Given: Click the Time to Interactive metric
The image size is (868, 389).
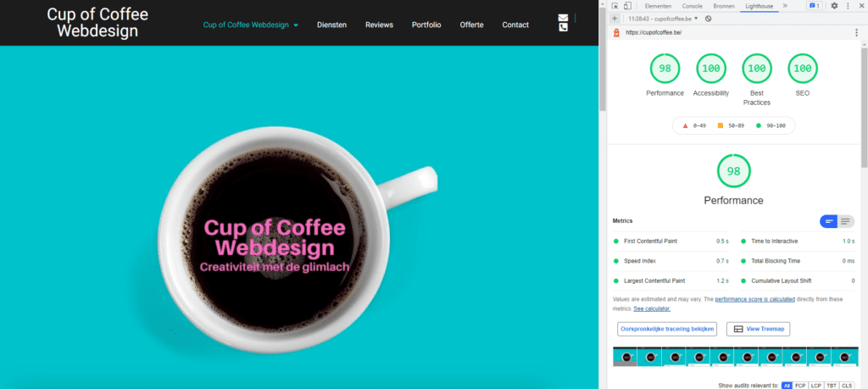Looking at the screenshot, I should (797, 242).
